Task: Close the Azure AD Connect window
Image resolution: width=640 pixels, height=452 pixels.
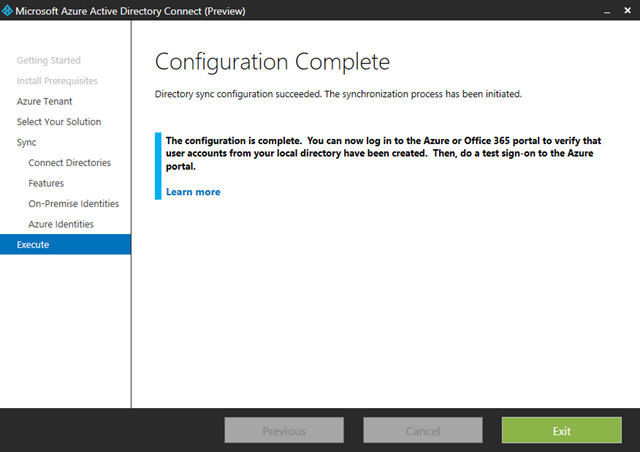Action: 627,11
